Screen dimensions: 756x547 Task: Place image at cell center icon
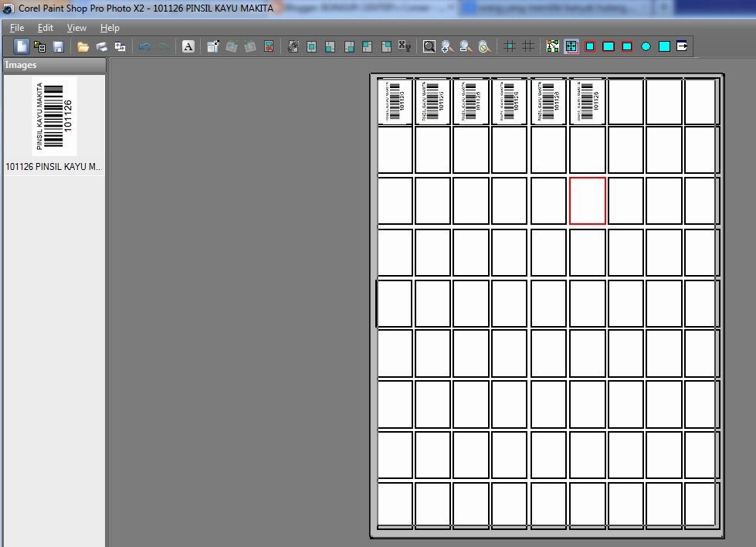[312, 46]
